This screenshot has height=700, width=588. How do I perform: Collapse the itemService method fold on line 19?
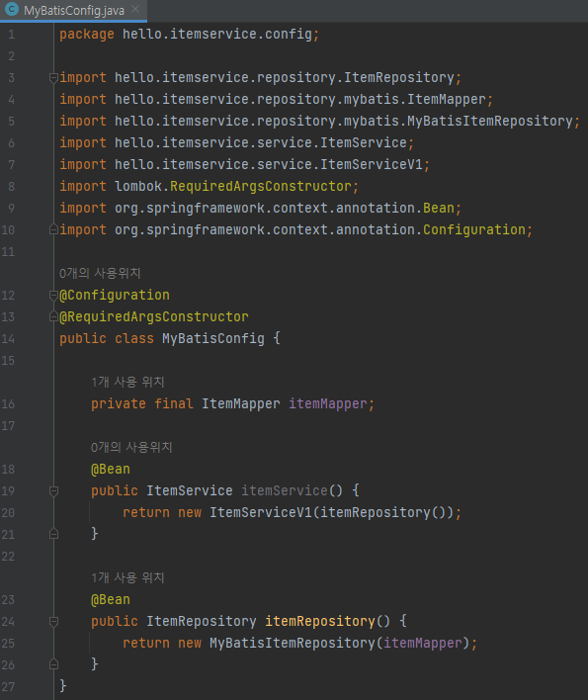(x=53, y=491)
